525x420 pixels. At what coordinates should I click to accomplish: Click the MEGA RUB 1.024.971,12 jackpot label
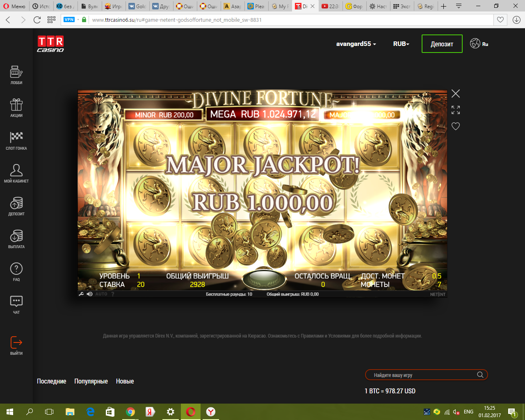[x=263, y=114]
